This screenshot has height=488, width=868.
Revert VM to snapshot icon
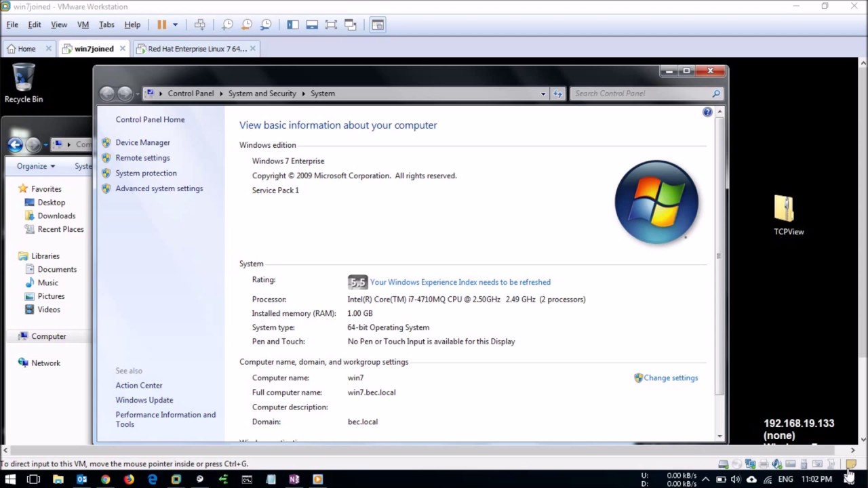click(x=247, y=24)
